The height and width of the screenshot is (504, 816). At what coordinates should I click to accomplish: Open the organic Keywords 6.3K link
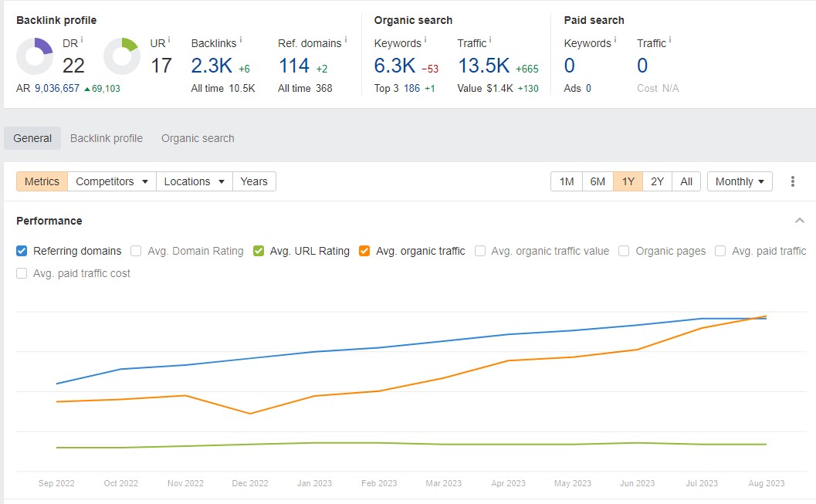(x=395, y=66)
